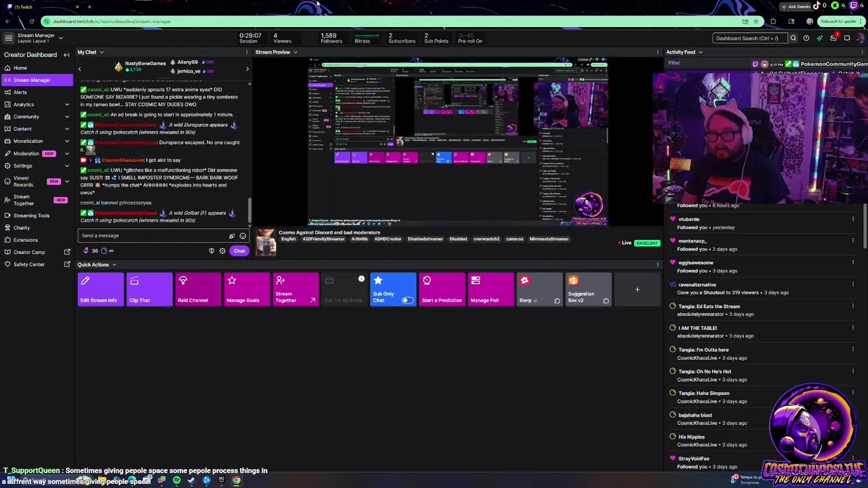This screenshot has height=488, width=868.
Task: Open the hamburger menu beside Stream Manager
Action: [8, 38]
